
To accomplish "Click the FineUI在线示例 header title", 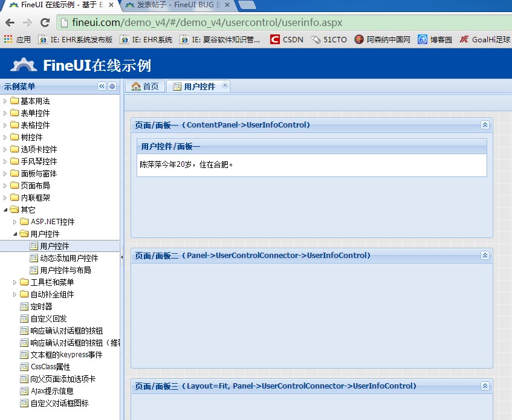I will [x=97, y=65].
